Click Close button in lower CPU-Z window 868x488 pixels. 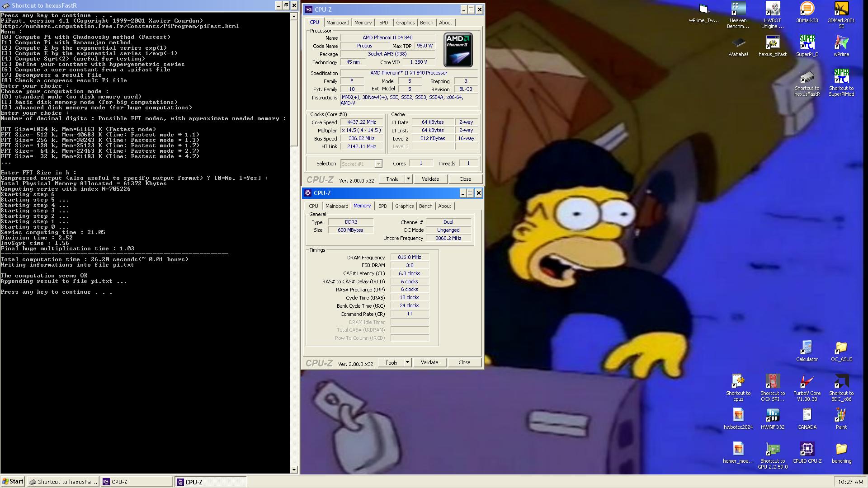point(464,362)
